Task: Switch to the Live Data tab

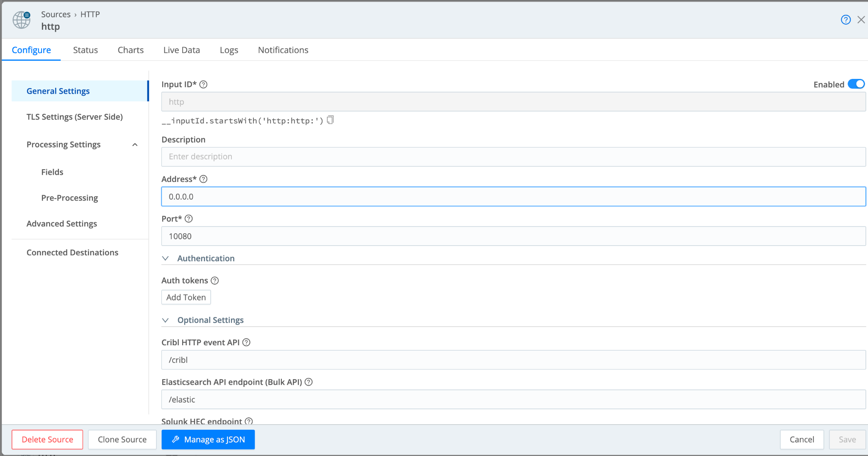Action: tap(181, 50)
